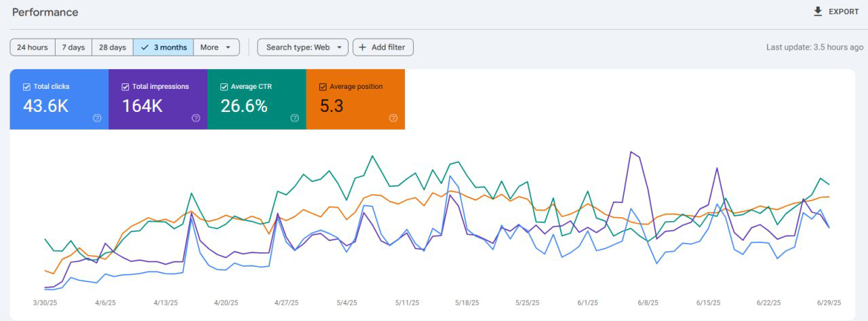Open the Search type: Web dropdown
Image resolution: width=868 pixels, height=321 pixels.
click(x=302, y=48)
